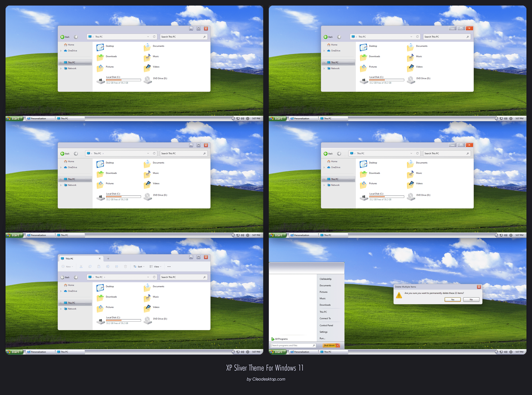Open Control Panel from the start menu

(326, 325)
